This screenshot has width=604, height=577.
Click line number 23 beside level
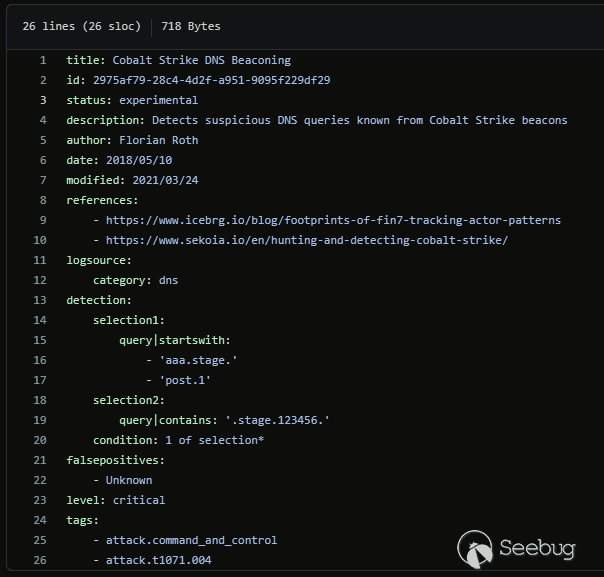tap(40, 500)
